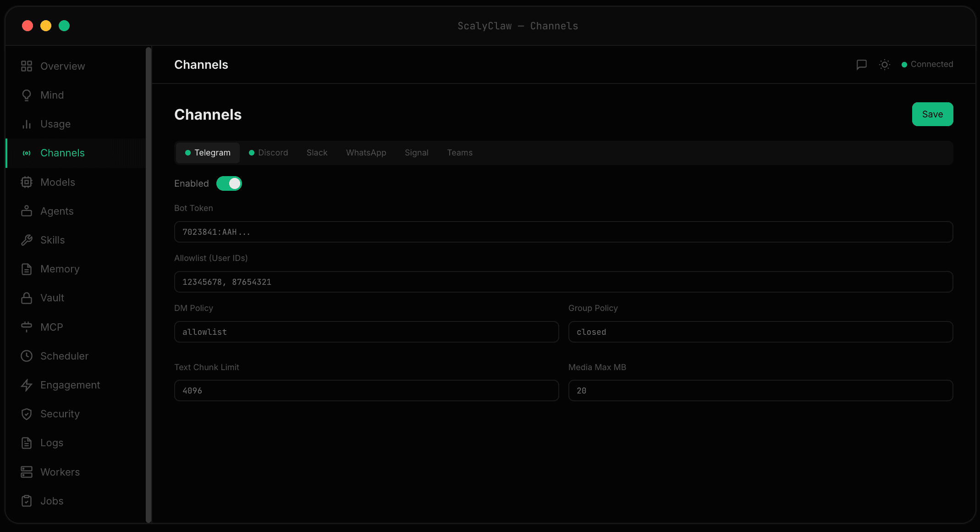Select the Engagement lightning icon
980x532 pixels.
coord(26,385)
